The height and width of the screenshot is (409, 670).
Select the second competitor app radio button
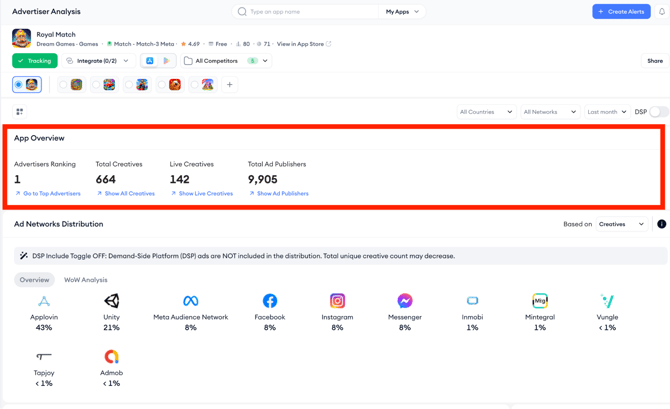point(96,85)
